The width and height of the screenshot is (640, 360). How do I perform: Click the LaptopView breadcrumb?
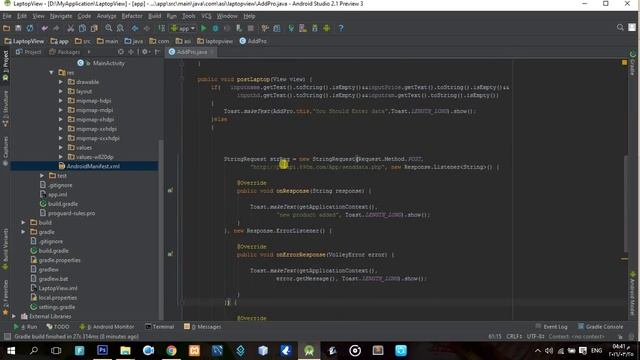pos(24,41)
